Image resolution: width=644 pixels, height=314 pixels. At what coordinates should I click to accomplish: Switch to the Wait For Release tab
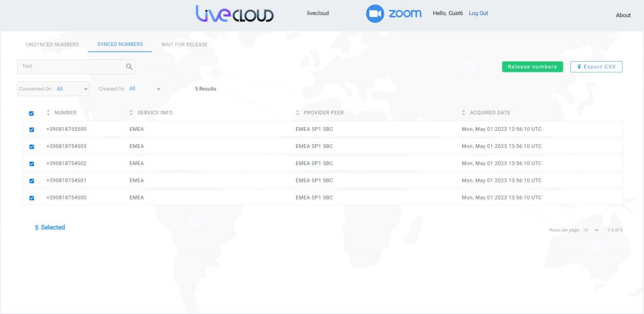point(184,45)
